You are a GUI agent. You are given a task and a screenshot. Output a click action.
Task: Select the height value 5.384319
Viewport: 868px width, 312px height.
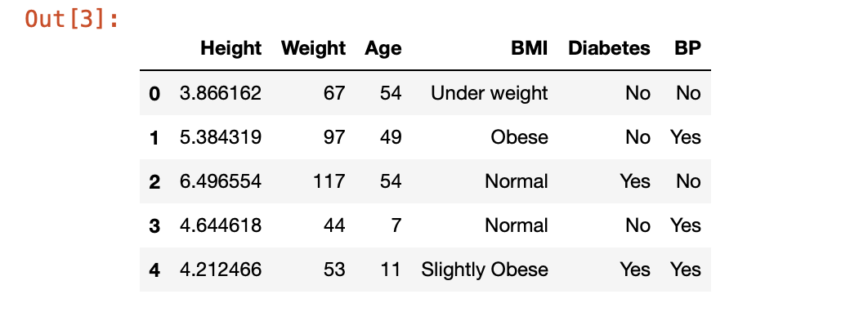(x=221, y=137)
